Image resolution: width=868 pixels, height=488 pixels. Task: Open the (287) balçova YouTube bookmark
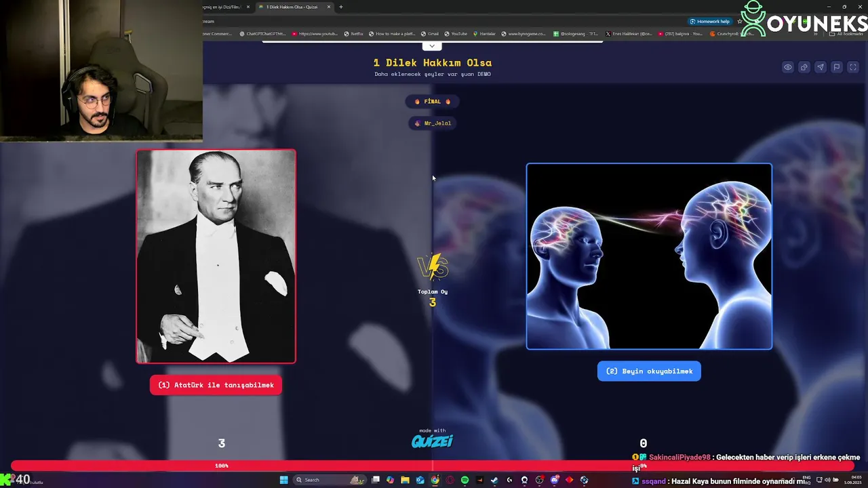coord(680,33)
